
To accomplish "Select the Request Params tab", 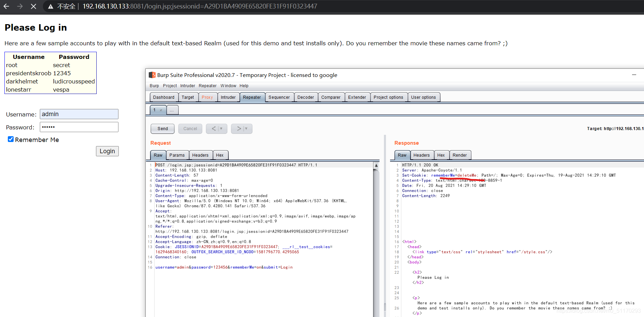I will (177, 155).
